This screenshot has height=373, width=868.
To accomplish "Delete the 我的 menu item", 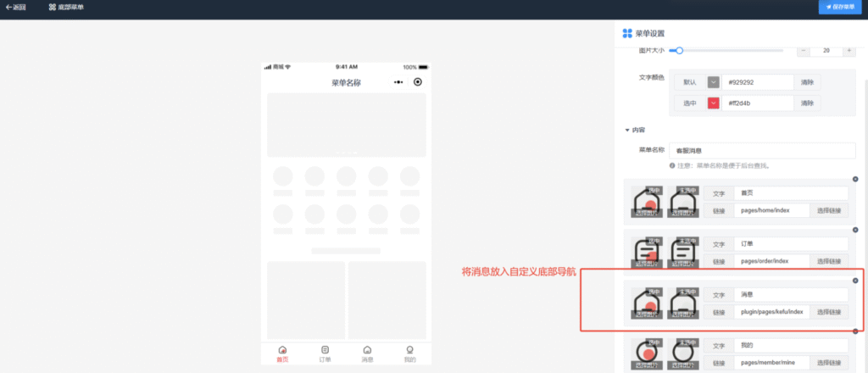I will click(x=855, y=331).
